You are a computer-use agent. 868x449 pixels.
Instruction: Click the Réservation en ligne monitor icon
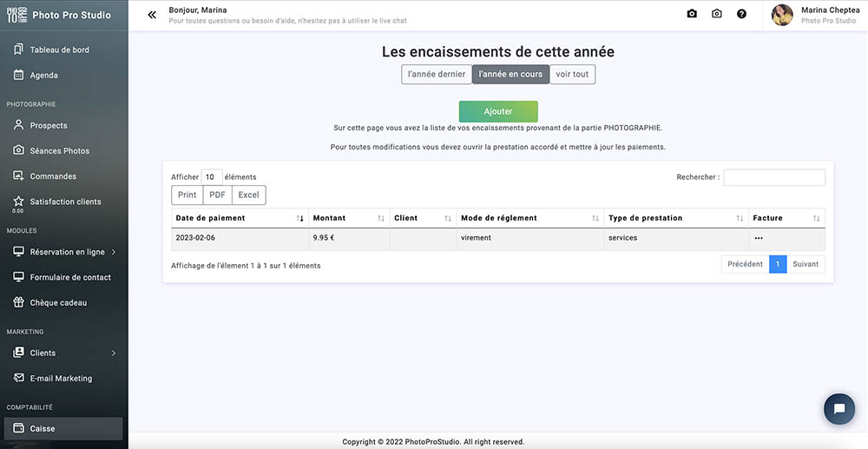point(18,251)
